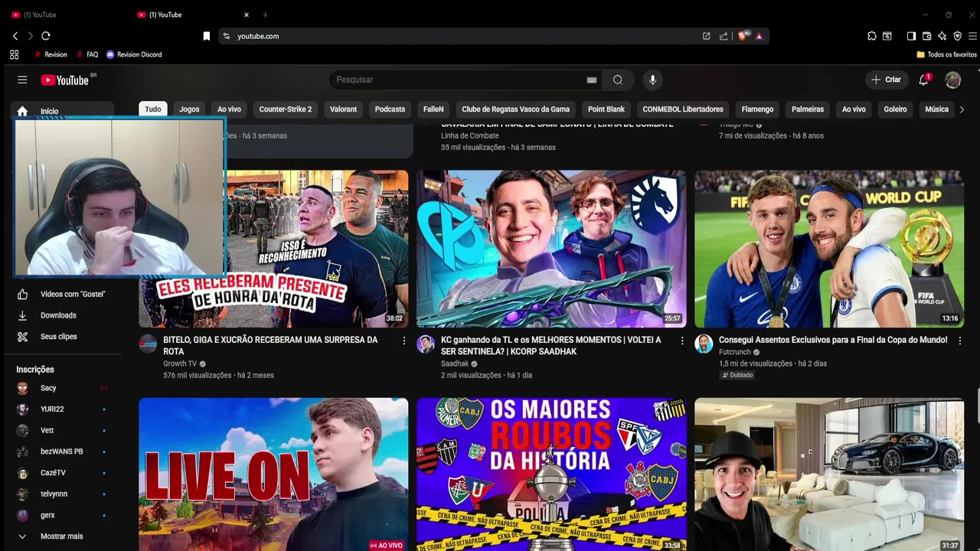Go back with the browser back arrow

click(x=15, y=36)
